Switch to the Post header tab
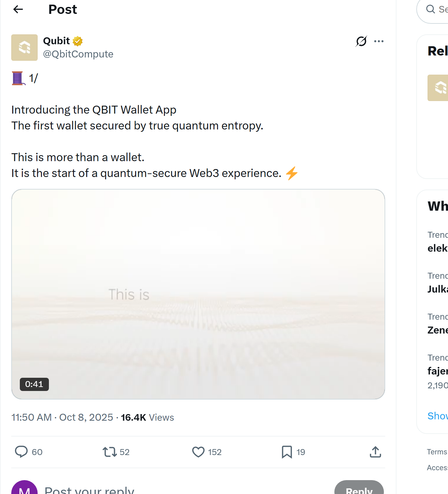 click(x=62, y=9)
